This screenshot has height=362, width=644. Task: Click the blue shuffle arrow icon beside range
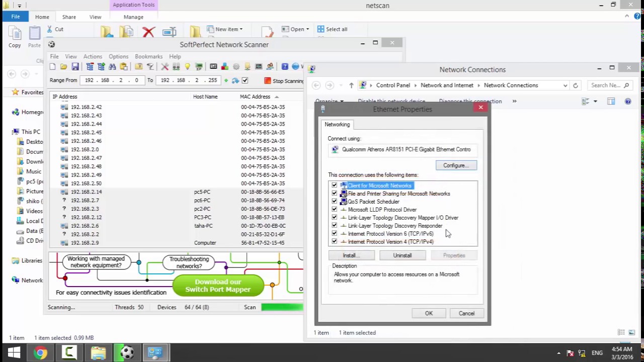click(235, 80)
